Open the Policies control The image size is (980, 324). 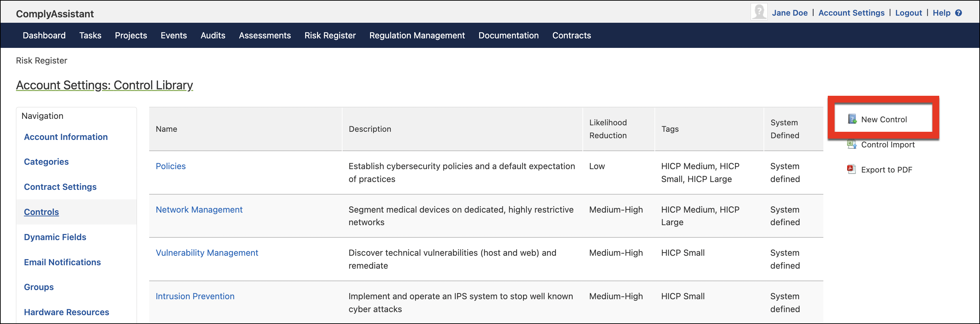171,166
